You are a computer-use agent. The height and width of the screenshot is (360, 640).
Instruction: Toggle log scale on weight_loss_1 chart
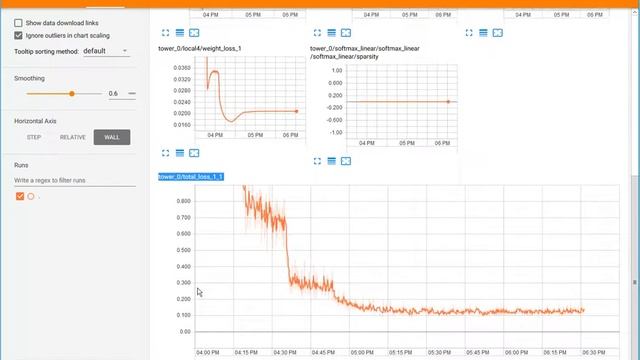180,153
